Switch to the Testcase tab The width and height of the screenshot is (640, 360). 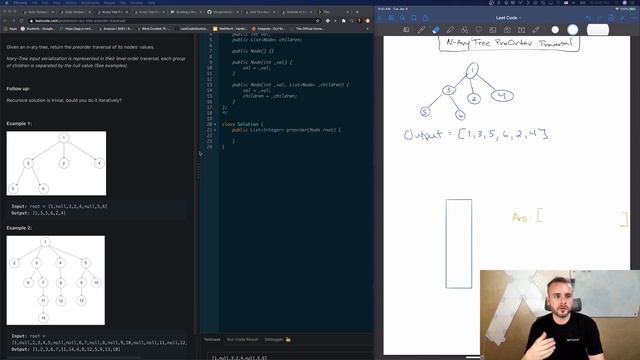click(x=212, y=340)
